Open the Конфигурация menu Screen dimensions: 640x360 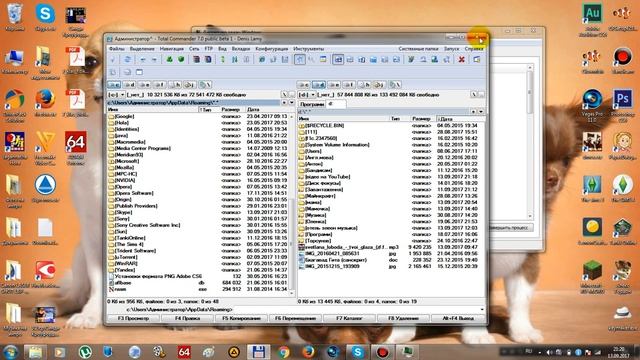pos(271,49)
